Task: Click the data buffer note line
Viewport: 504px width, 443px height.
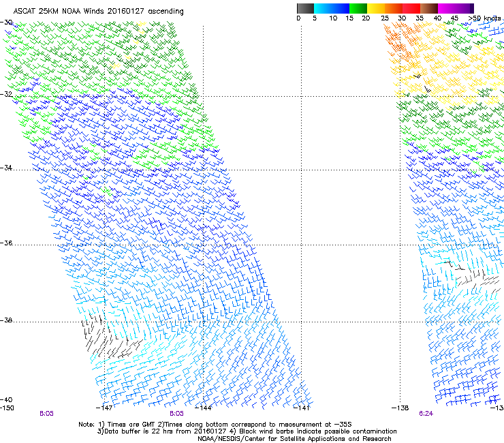Action: (x=247, y=431)
